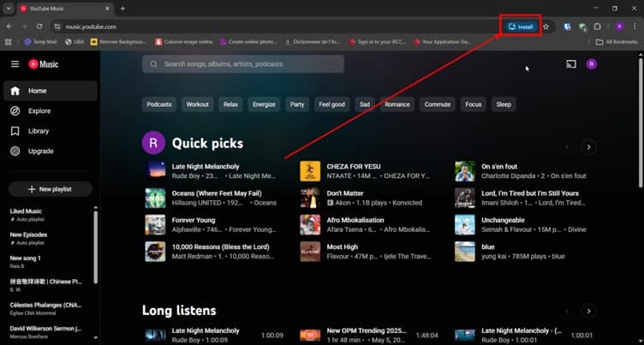
Task: Play Don't Matter by Akon thumbnail
Action: point(310,198)
